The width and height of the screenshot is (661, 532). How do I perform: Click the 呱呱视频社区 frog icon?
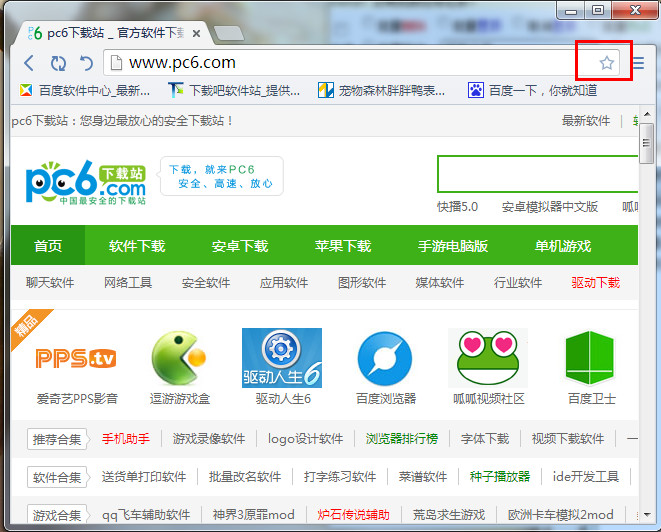488,358
